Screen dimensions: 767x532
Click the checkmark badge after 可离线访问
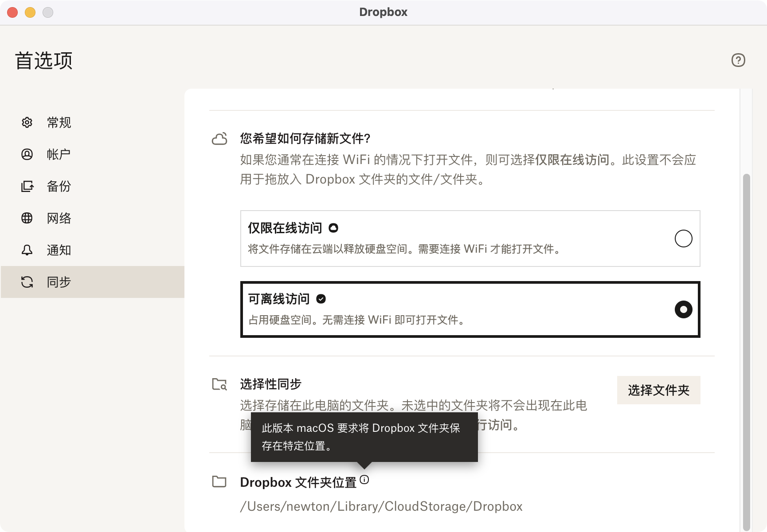(321, 299)
